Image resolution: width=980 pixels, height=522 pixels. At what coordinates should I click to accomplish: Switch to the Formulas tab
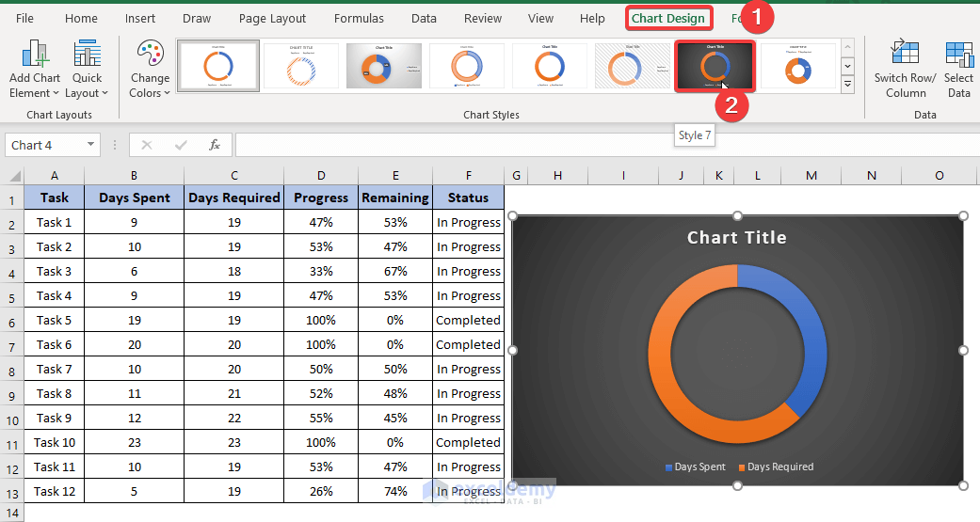(x=359, y=18)
